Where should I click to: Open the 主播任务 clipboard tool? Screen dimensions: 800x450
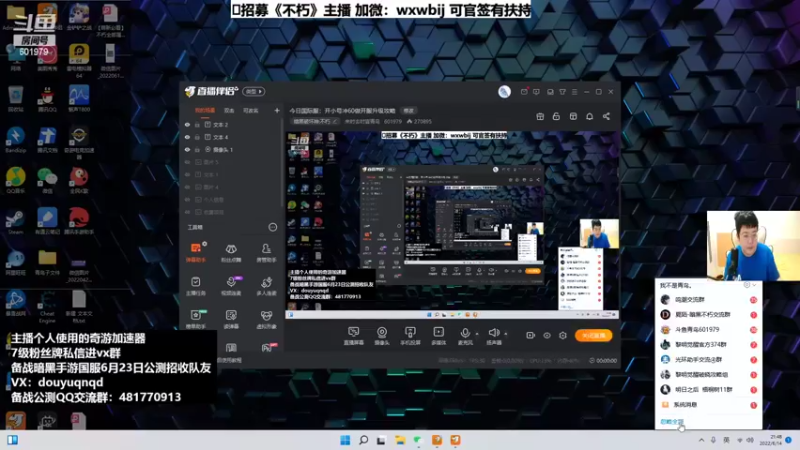click(195, 286)
